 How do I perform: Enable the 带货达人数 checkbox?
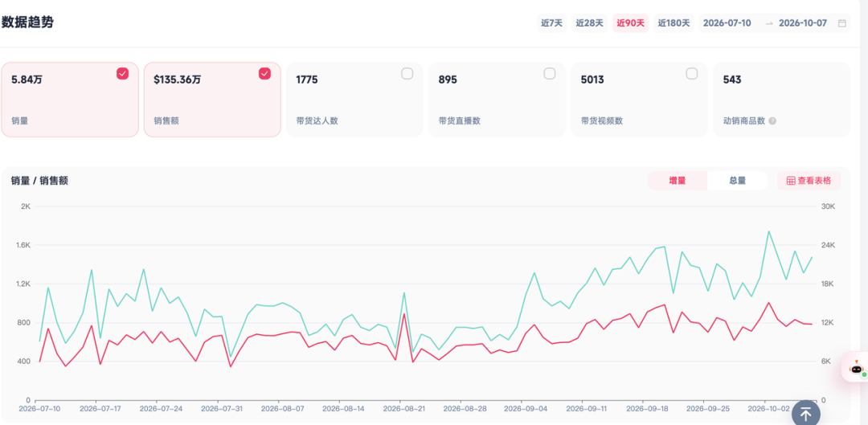coord(407,74)
